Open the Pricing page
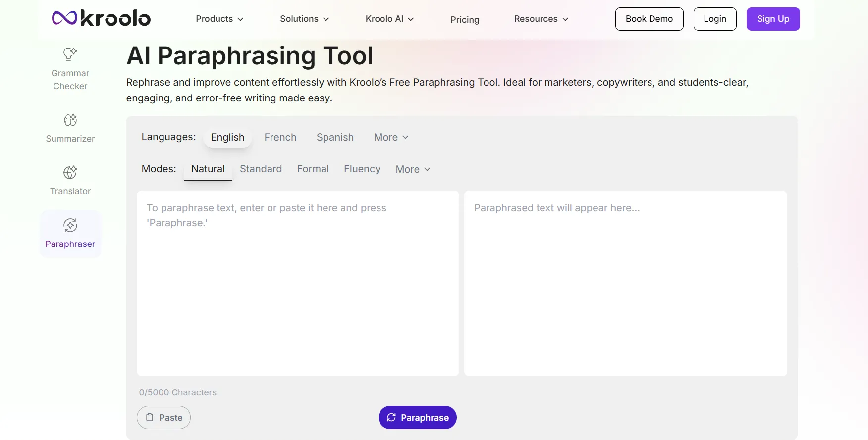Screen dimensions: 868x440 [x=465, y=20]
